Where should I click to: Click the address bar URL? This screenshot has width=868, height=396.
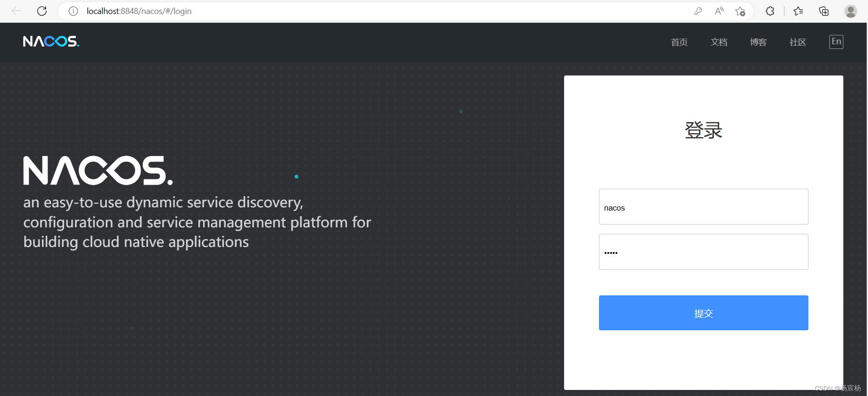(x=139, y=11)
